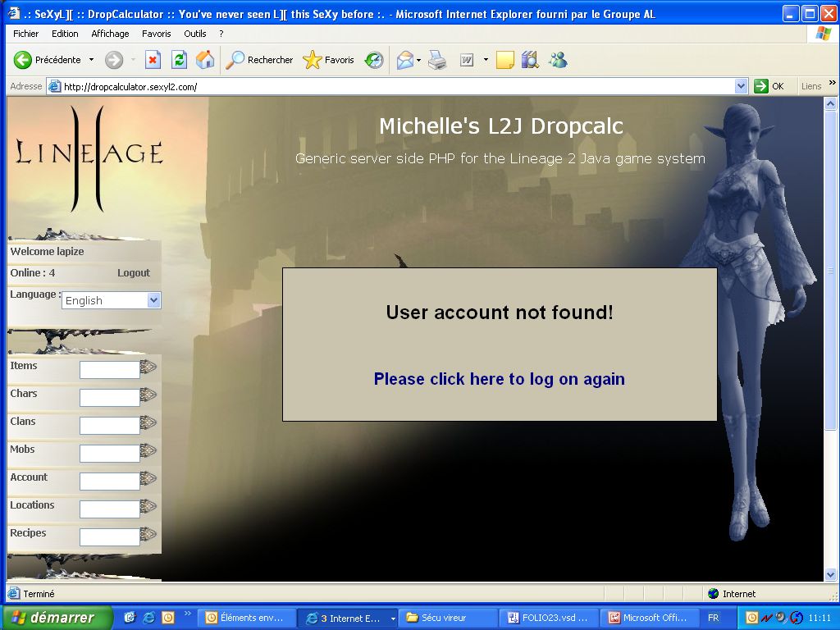Click the Logout link

point(134,272)
